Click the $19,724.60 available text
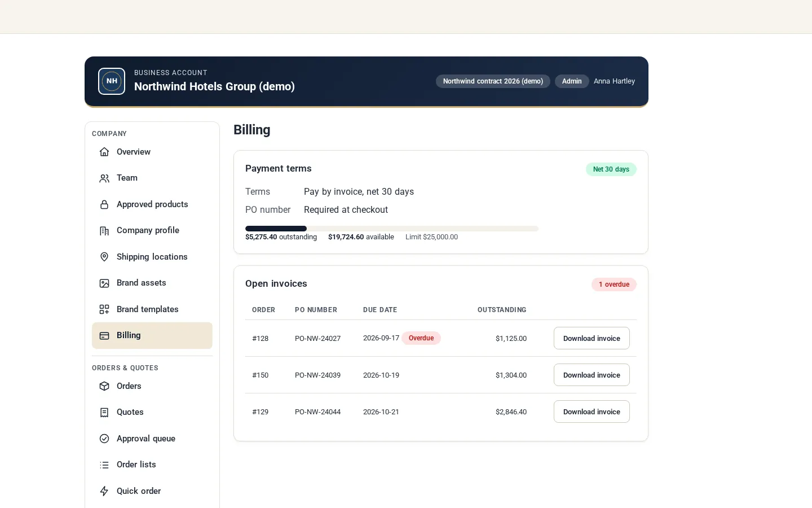Viewport: 812px width, 508px height. coord(361,237)
